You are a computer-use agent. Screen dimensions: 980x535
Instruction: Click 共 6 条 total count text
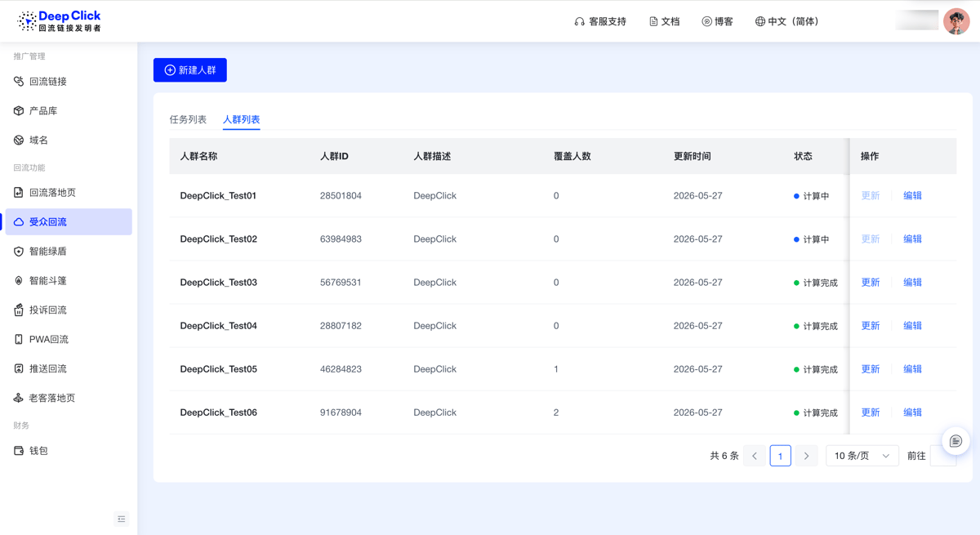(x=724, y=456)
